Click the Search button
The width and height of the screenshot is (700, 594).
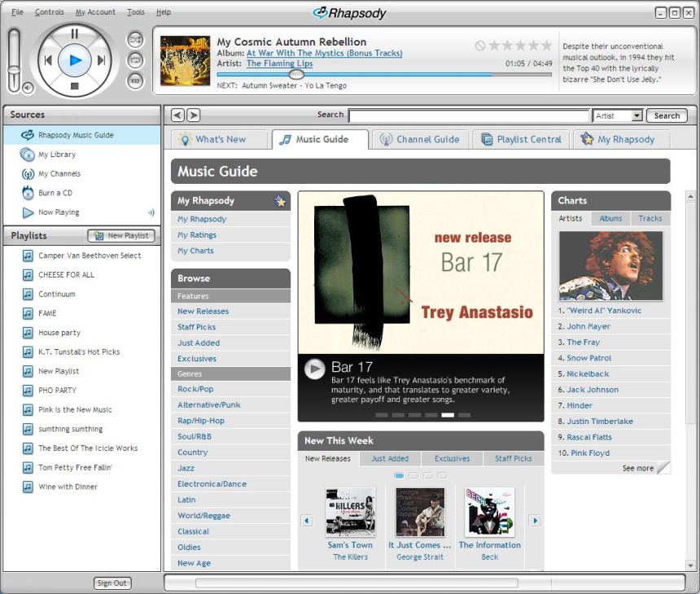(x=667, y=116)
